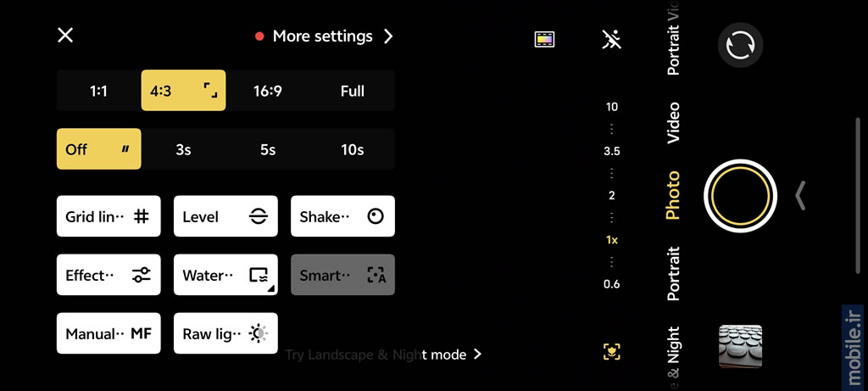
Task: Close the camera settings panel
Action: (x=65, y=36)
